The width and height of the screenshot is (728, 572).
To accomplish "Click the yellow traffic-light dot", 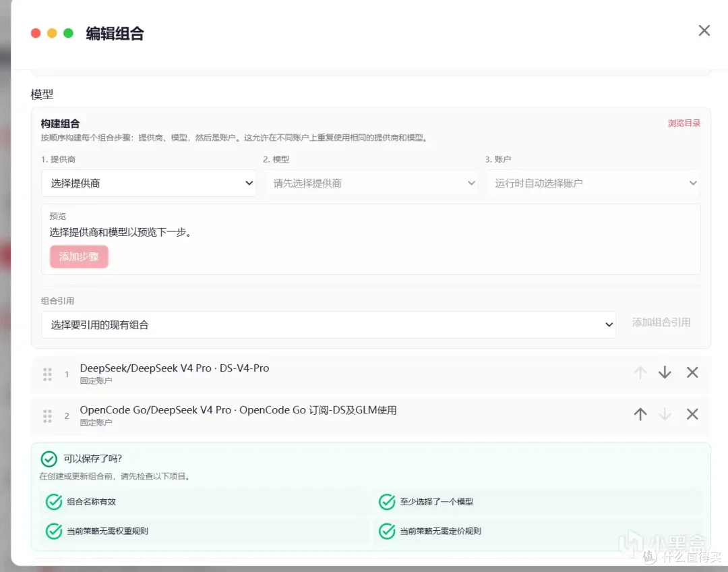I will (x=52, y=33).
